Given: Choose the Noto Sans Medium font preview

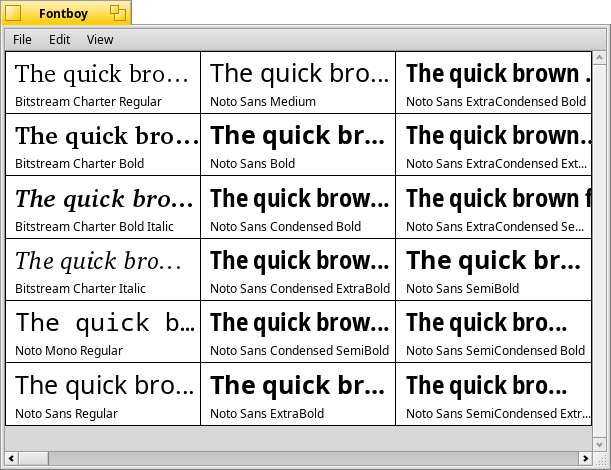Looking at the screenshot, I should [x=297, y=82].
